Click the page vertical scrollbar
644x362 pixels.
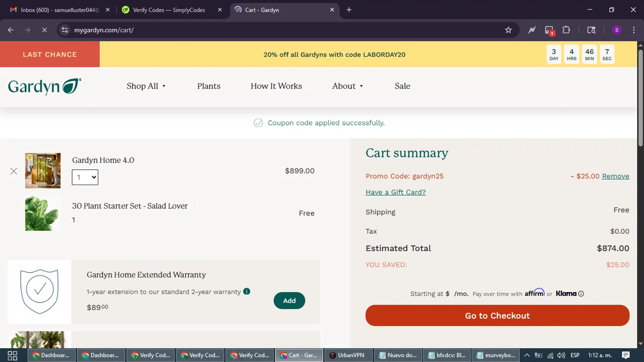pos(641,98)
